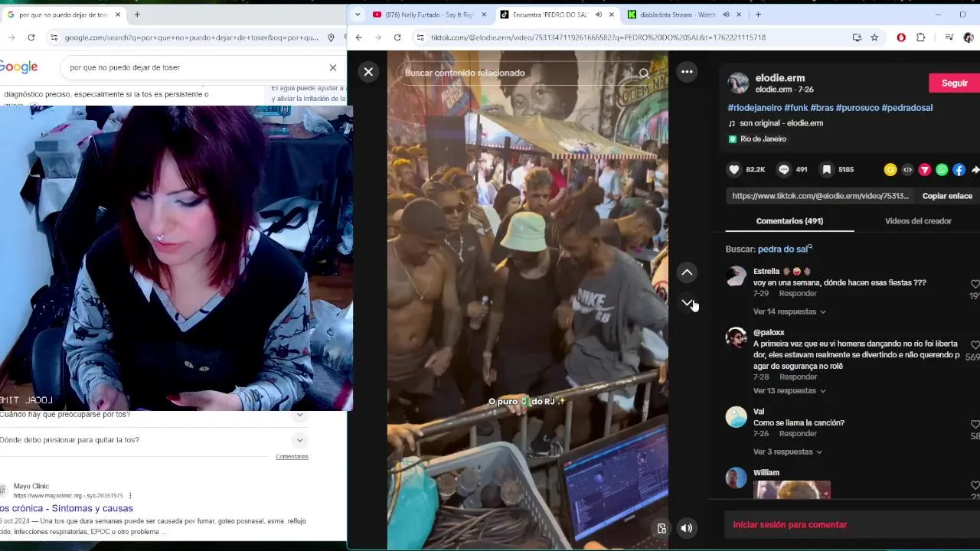Mute the TikTok PEDRO DO SAL tab audio
Screen dimensions: 980x551
click(x=598, y=15)
